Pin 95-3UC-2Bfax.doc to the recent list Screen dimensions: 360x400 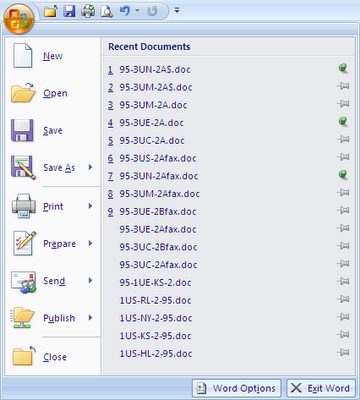pos(343,246)
